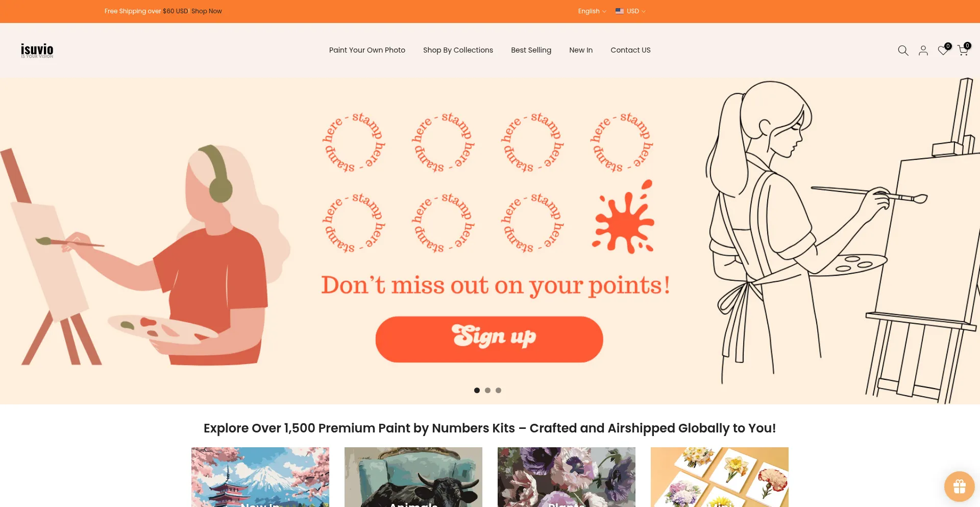This screenshot has height=507, width=980.
Task: Open the user account icon
Action: 923,50
